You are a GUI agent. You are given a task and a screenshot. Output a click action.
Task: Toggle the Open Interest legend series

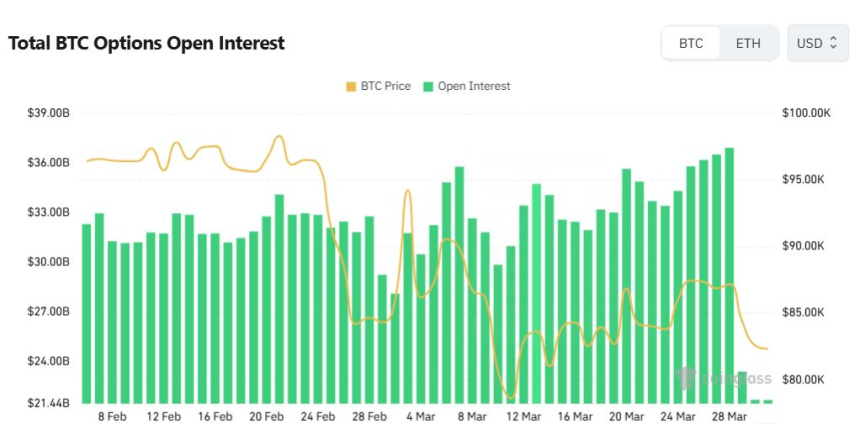[x=467, y=86]
